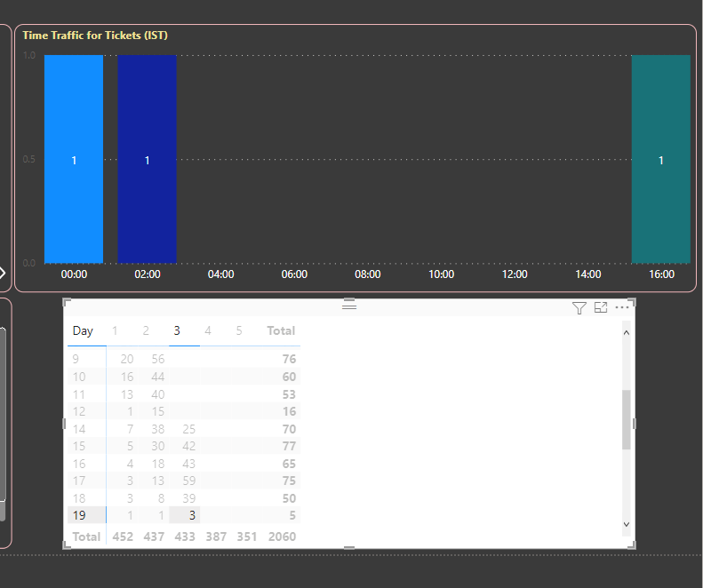Image resolution: width=703 pixels, height=588 pixels.
Task: Open the filter icon on matrix visual
Action: pyautogui.click(x=579, y=308)
